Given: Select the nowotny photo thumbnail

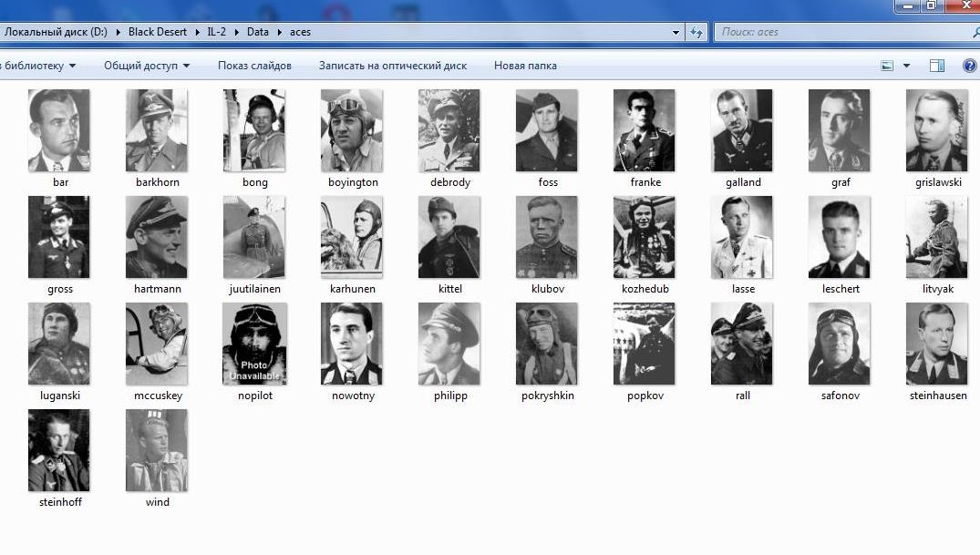Looking at the screenshot, I should point(352,344).
